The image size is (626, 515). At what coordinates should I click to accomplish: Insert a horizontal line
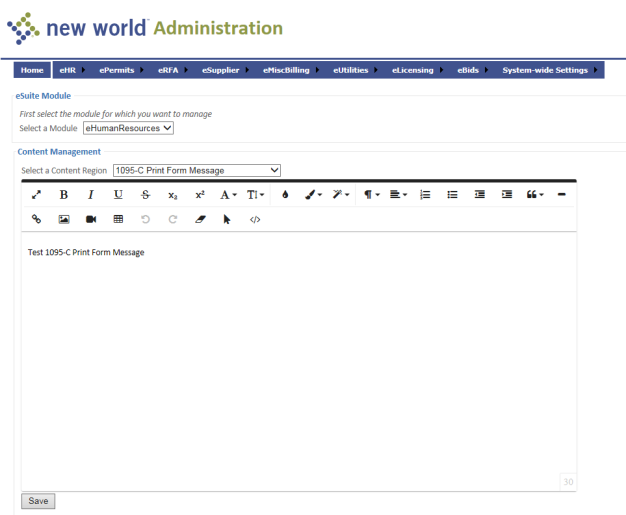tap(562, 195)
